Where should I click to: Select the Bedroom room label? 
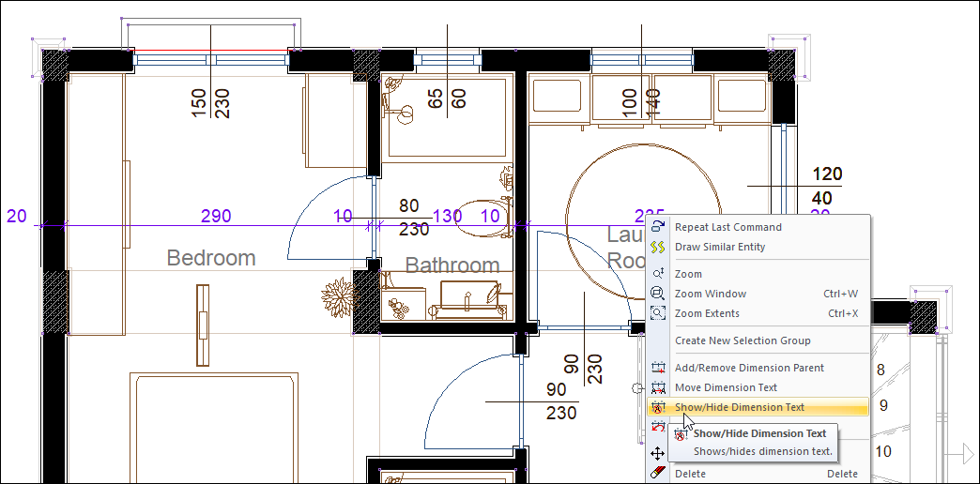211,258
